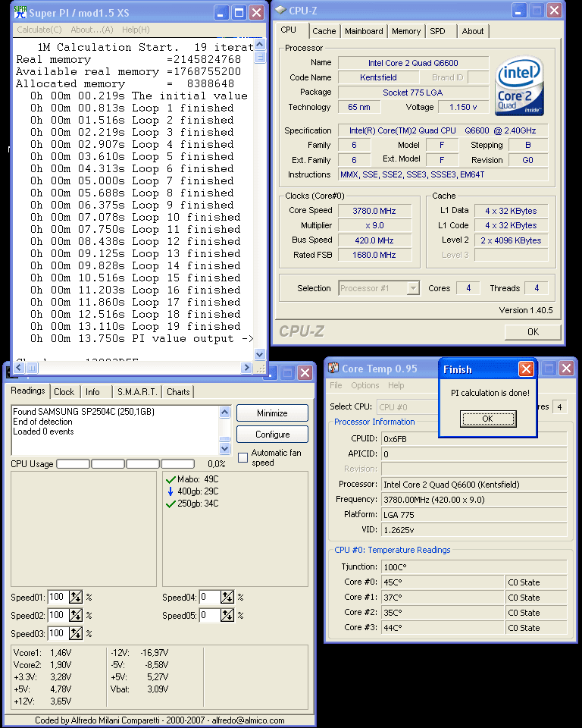Viewport: 582px width, 728px height.
Task: Close the SpeedFan window
Action: tap(305, 373)
